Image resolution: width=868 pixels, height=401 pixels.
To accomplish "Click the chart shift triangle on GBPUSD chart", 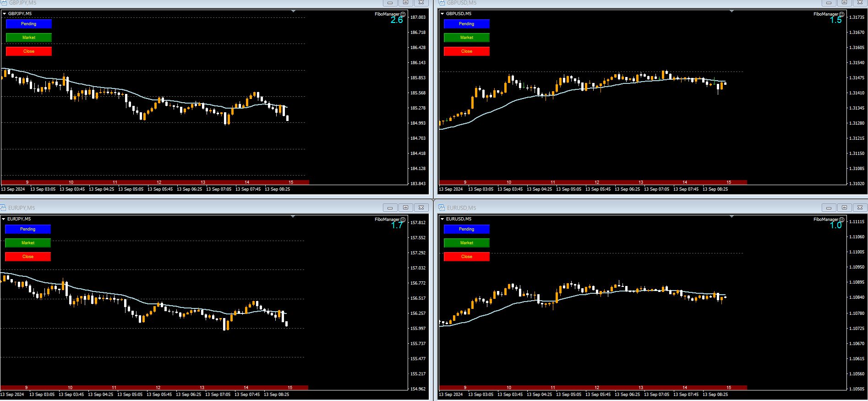I will point(732,11).
